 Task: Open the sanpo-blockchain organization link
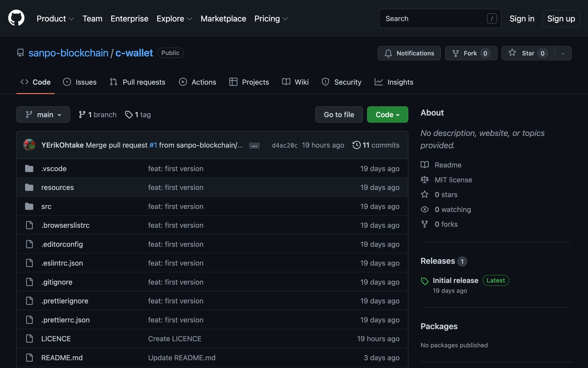click(68, 53)
